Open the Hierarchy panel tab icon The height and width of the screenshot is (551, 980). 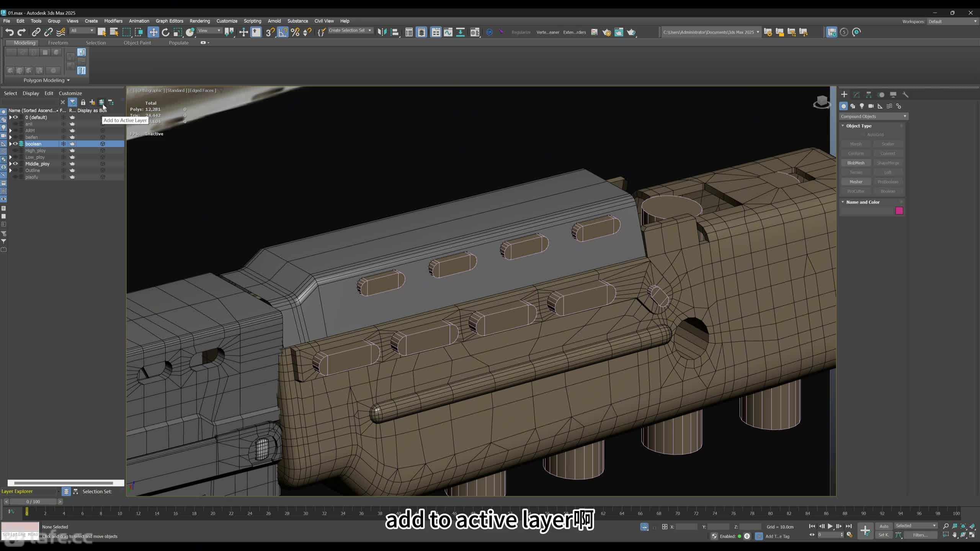point(869,95)
